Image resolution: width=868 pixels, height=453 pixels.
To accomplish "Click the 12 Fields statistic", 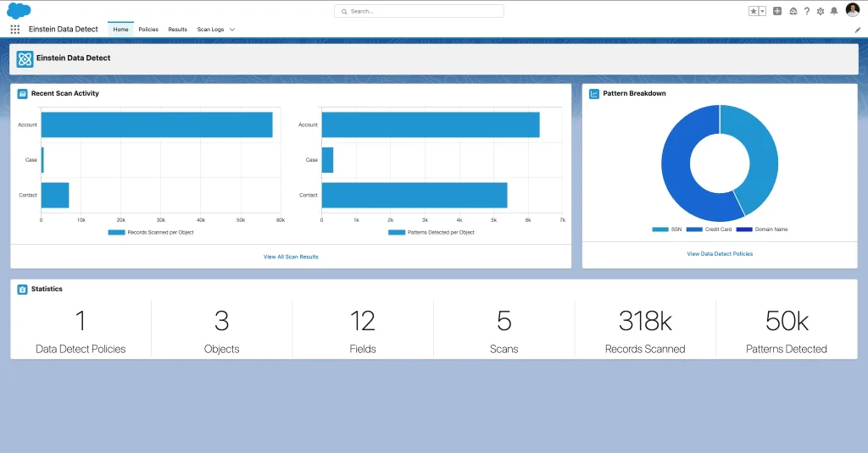I will [x=363, y=331].
